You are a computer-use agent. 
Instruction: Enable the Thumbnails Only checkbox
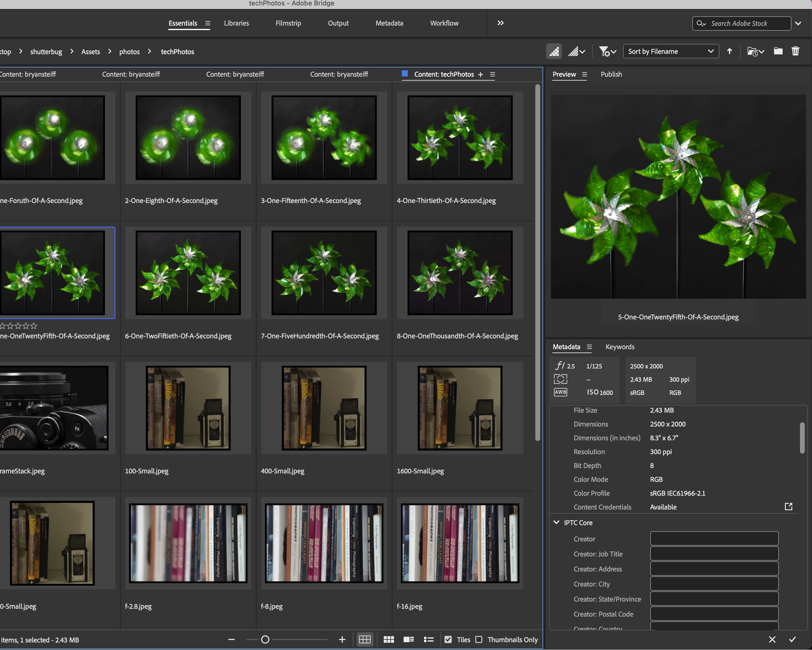coord(479,640)
